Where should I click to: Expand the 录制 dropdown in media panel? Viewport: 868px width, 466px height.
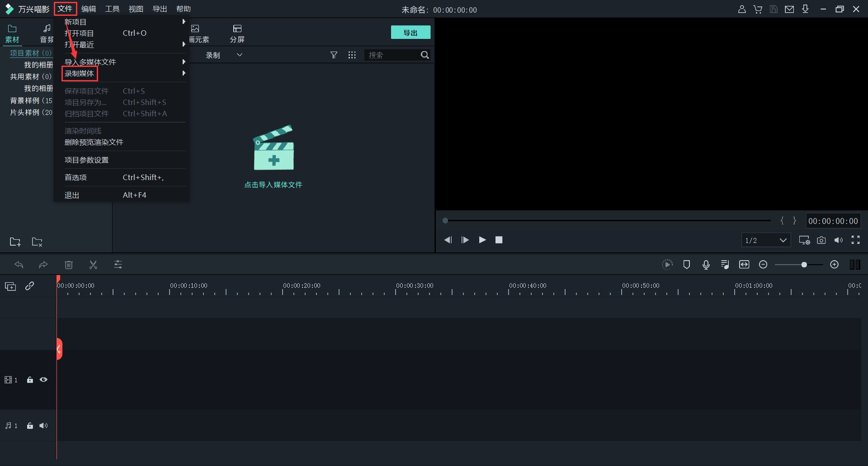[x=239, y=55]
